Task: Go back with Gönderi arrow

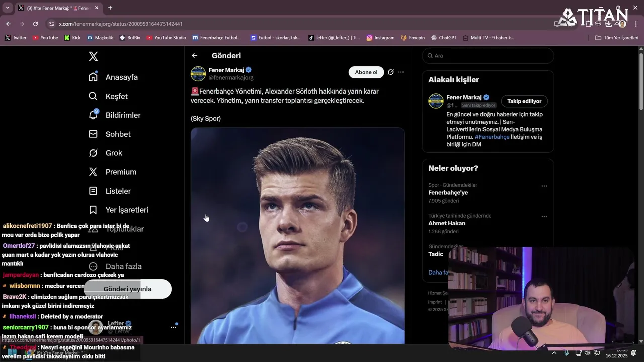Action: (x=195, y=56)
